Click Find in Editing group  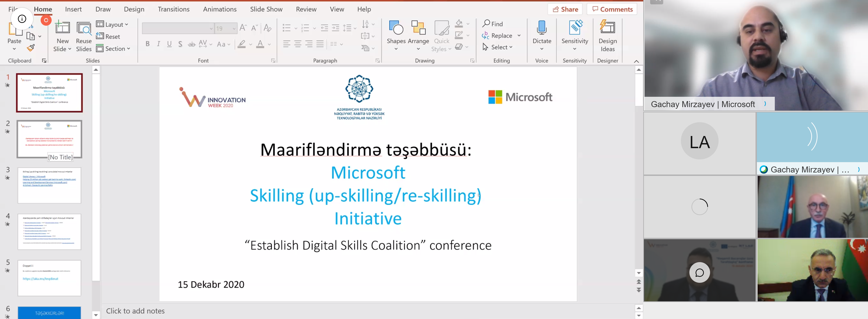pyautogui.click(x=492, y=24)
